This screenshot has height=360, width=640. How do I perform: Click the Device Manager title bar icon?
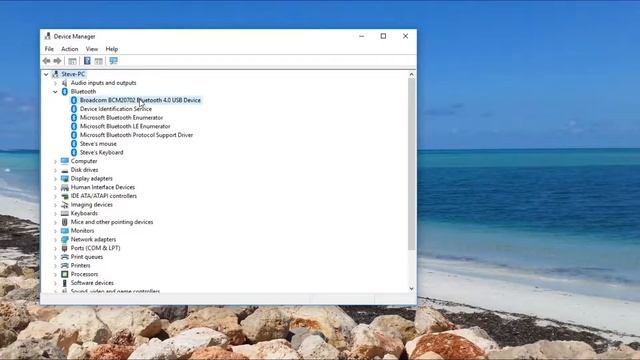(48, 36)
